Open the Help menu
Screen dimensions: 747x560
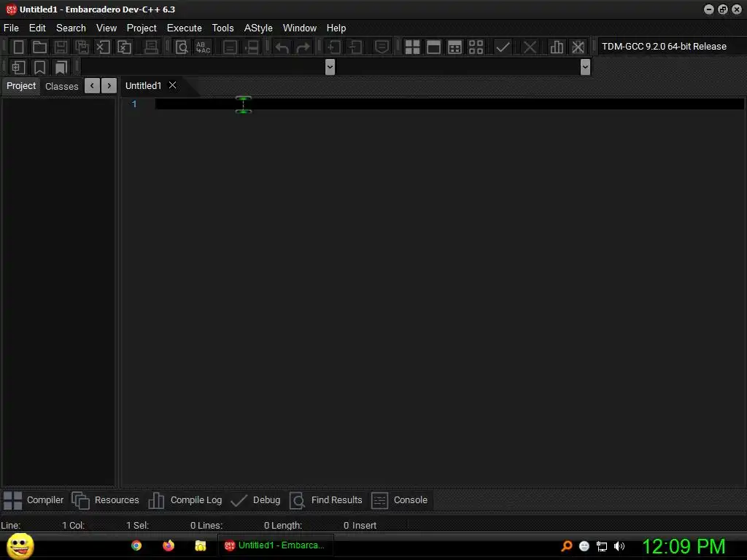[336, 28]
